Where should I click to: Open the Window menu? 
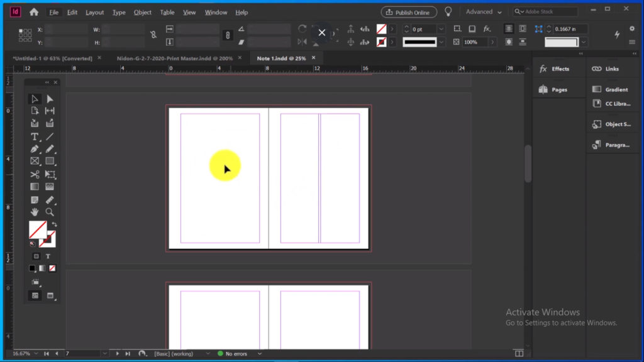point(216,13)
